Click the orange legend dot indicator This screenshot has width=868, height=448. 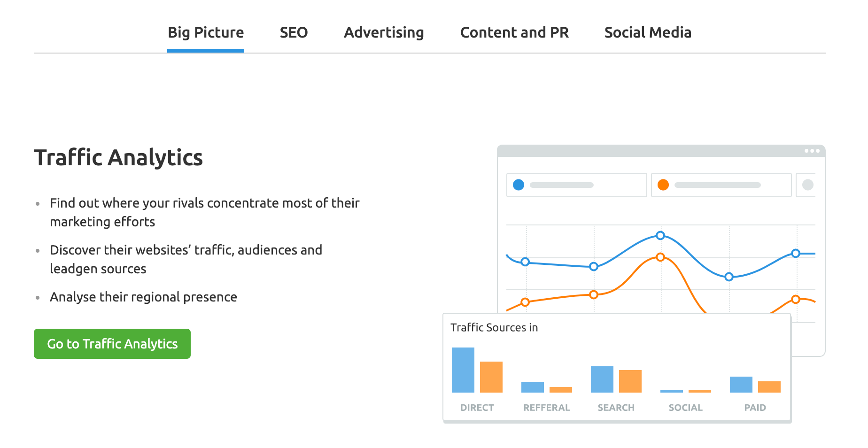coord(663,185)
